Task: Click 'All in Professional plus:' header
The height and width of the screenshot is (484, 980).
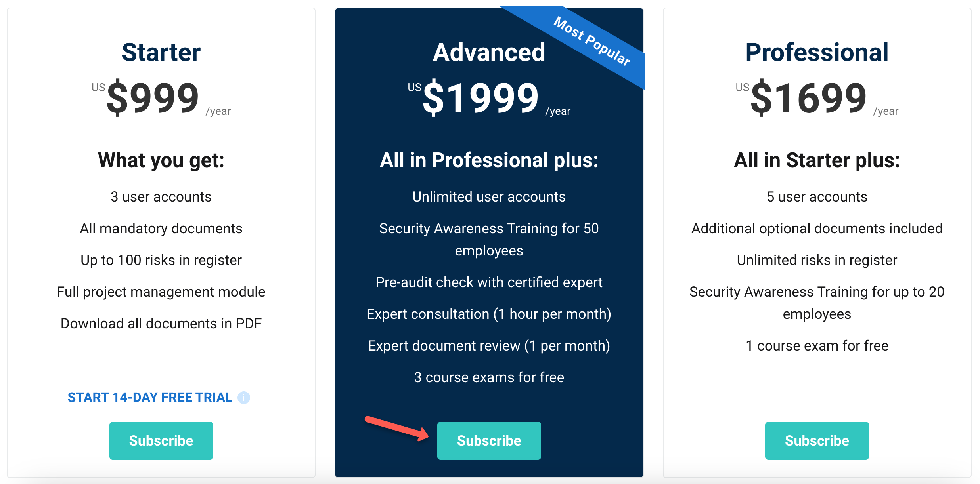Action: pos(489,160)
